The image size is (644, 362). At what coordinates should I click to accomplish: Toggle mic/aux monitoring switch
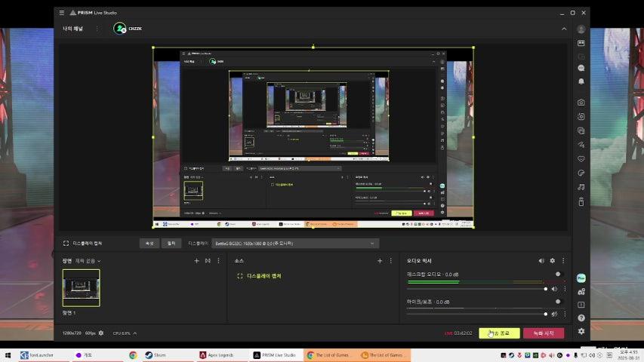point(557,302)
